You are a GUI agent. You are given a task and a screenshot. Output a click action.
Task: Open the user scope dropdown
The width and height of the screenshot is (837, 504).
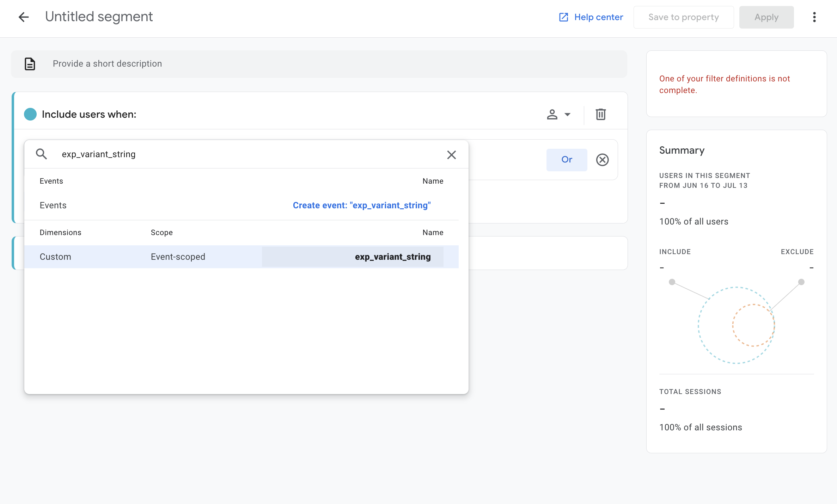(x=552, y=114)
